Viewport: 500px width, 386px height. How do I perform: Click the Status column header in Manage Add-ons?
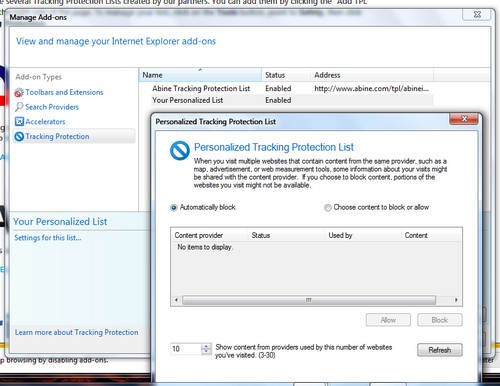[x=286, y=75]
